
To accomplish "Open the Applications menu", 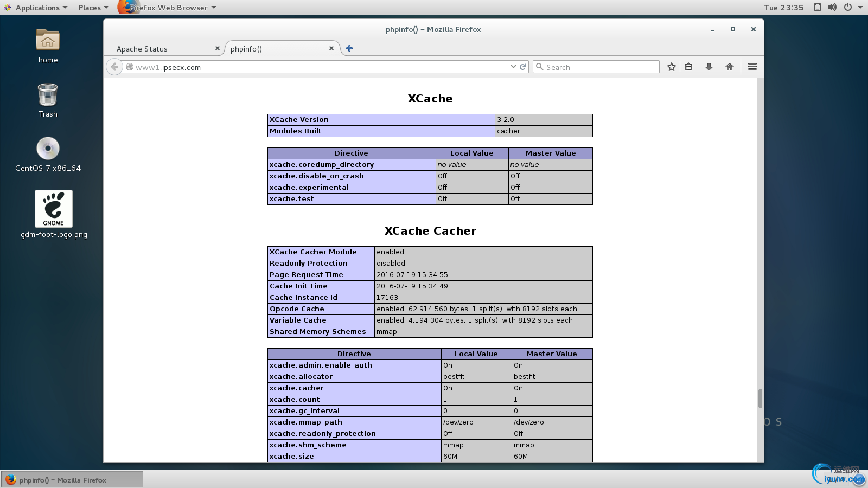I will click(x=37, y=7).
